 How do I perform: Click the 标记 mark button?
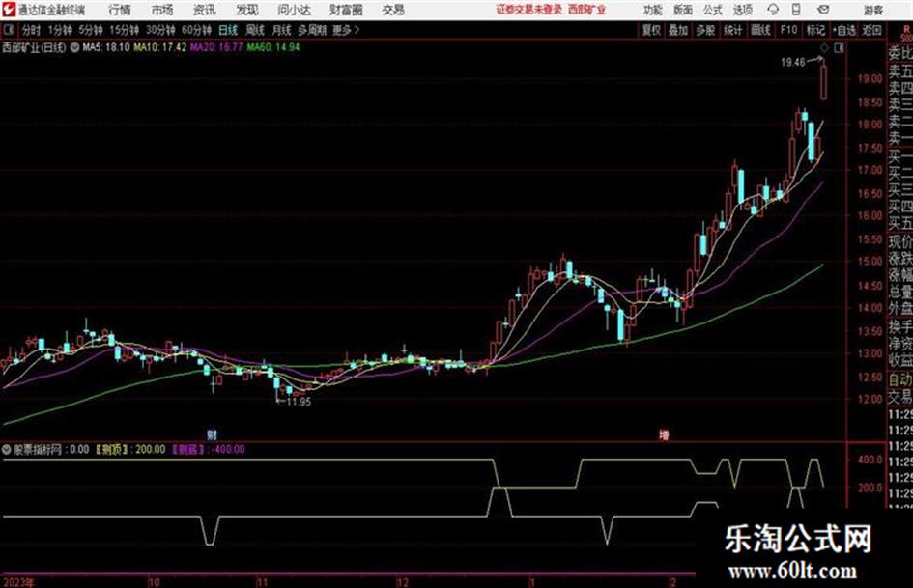coord(815,30)
